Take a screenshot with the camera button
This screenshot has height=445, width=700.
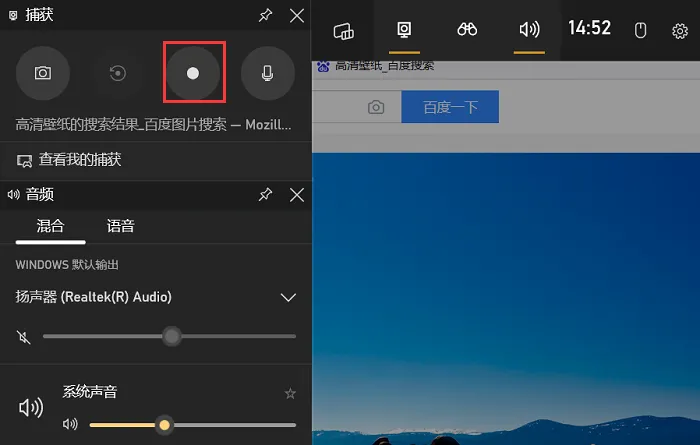tap(43, 73)
